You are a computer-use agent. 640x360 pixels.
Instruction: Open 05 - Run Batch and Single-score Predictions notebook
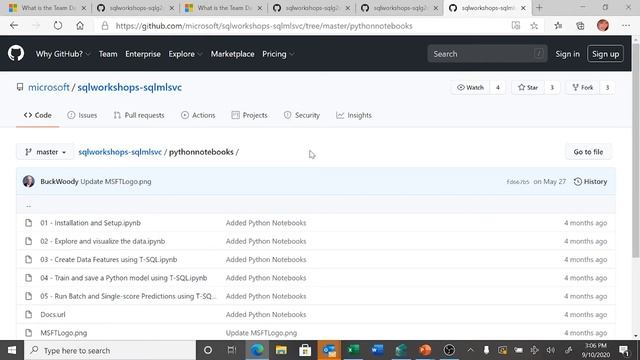pyautogui.click(x=128, y=296)
